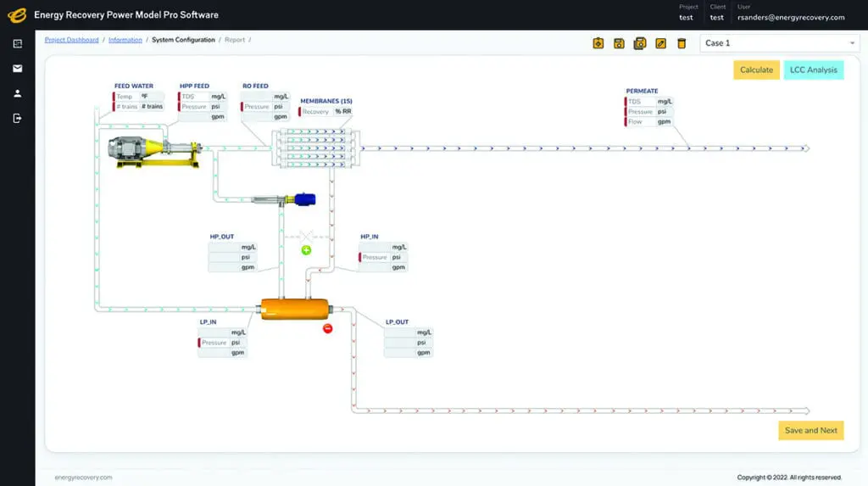Open LCC Analysis
This screenshot has width=868, height=486.
813,70
